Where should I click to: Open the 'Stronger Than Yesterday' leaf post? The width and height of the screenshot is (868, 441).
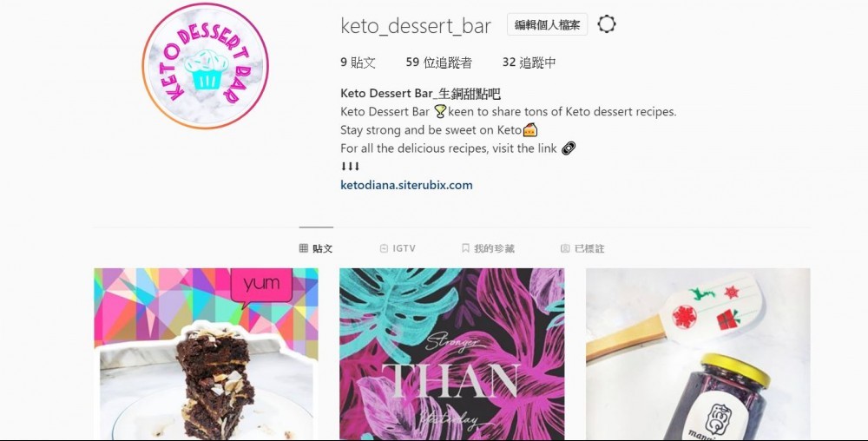click(x=451, y=354)
